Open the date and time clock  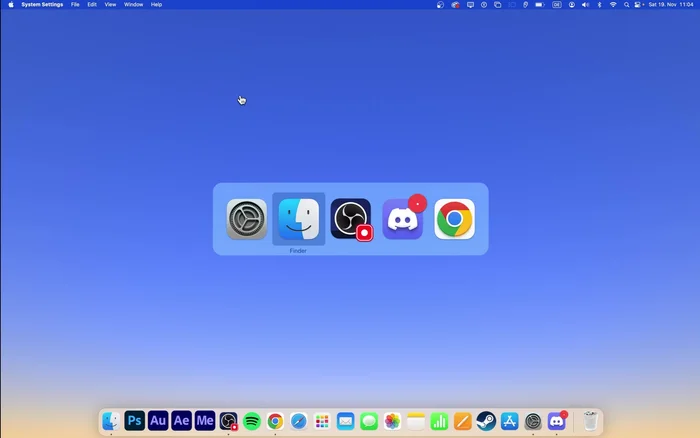click(671, 4)
